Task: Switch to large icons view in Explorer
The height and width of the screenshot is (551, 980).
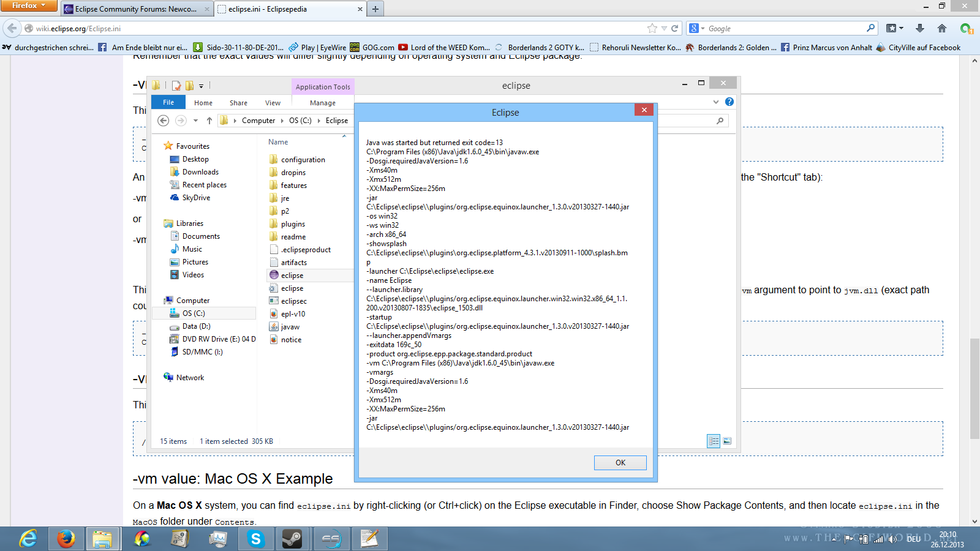Action: pos(727,441)
